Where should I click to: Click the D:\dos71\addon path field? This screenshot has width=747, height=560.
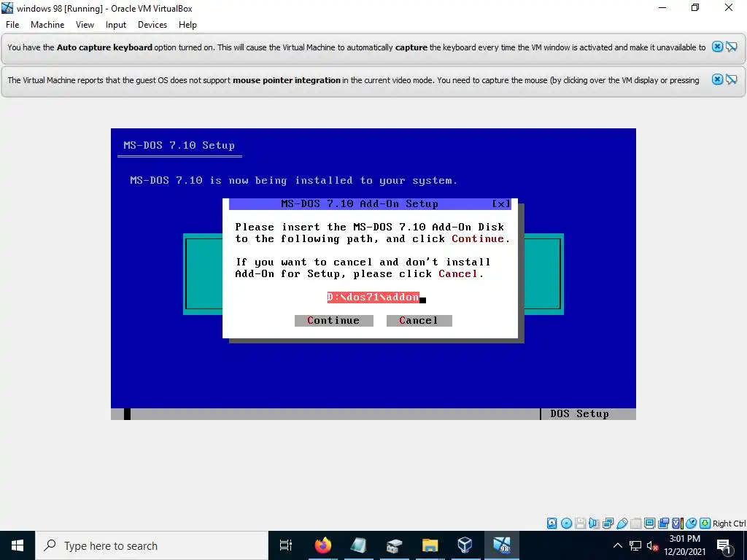373,297
